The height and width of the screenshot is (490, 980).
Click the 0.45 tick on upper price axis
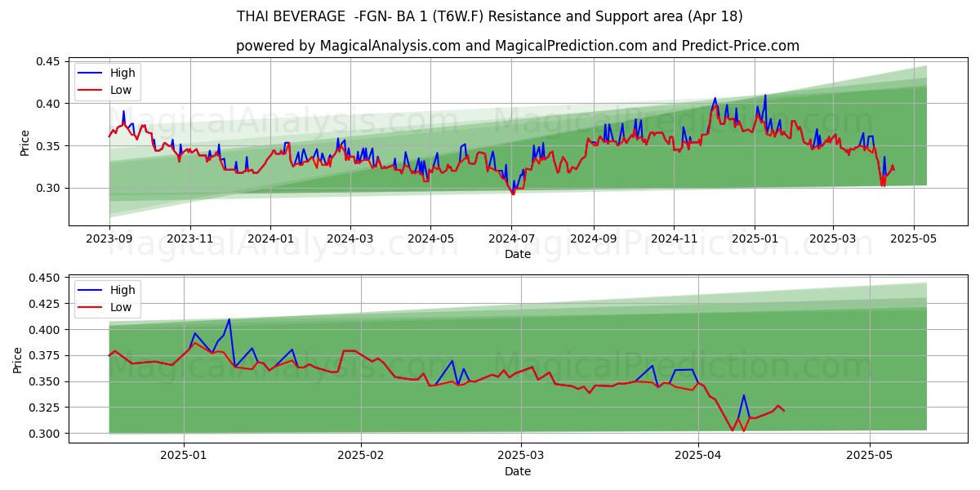(x=48, y=61)
